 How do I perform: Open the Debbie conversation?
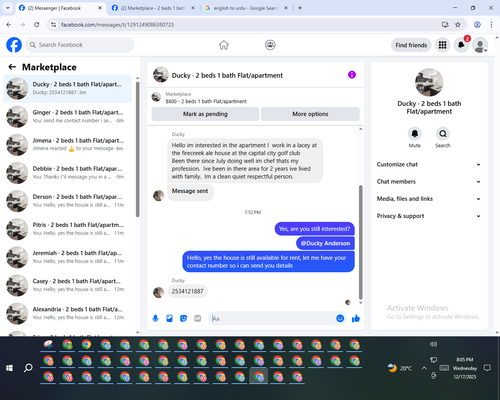pos(67,173)
